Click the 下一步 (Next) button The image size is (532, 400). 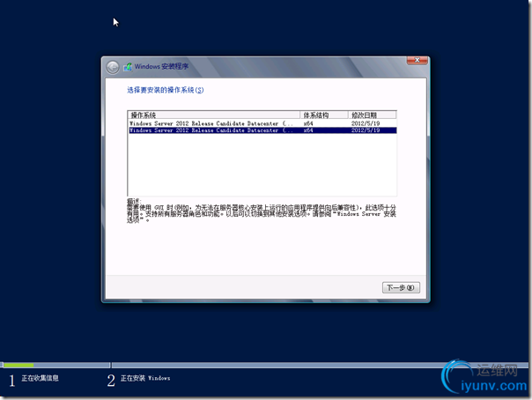(x=401, y=288)
